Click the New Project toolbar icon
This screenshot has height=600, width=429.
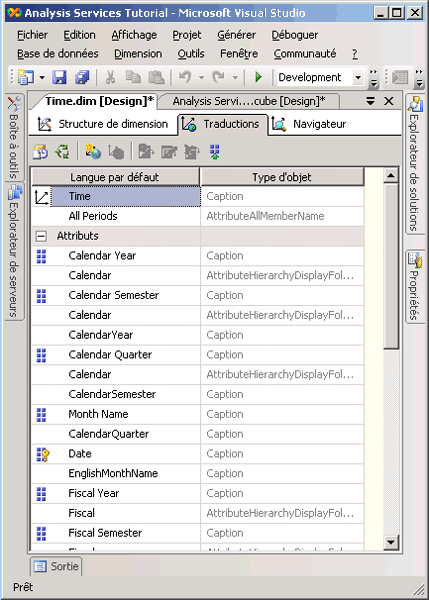[26, 77]
